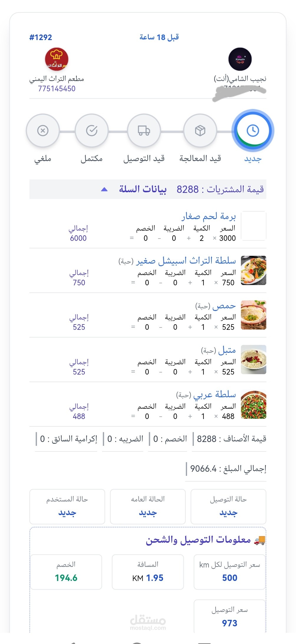
Task: Select the delivery price per km box
Action: point(229,572)
